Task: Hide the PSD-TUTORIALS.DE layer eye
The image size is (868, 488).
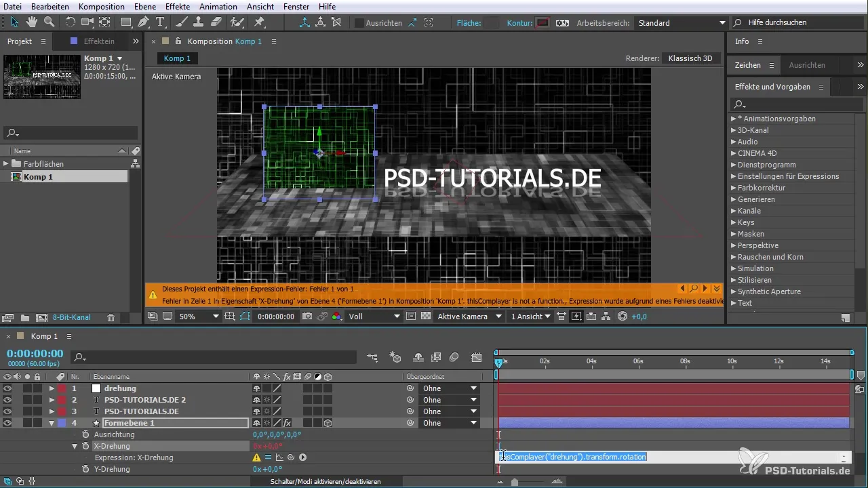Action: [7, 411]
